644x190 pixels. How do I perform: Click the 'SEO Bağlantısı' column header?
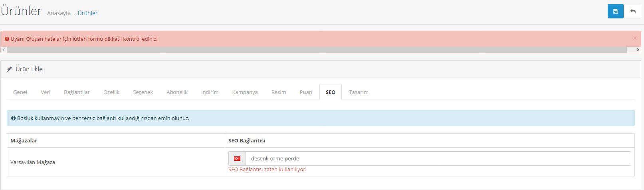pyautogui.click(x=247, y=141)
